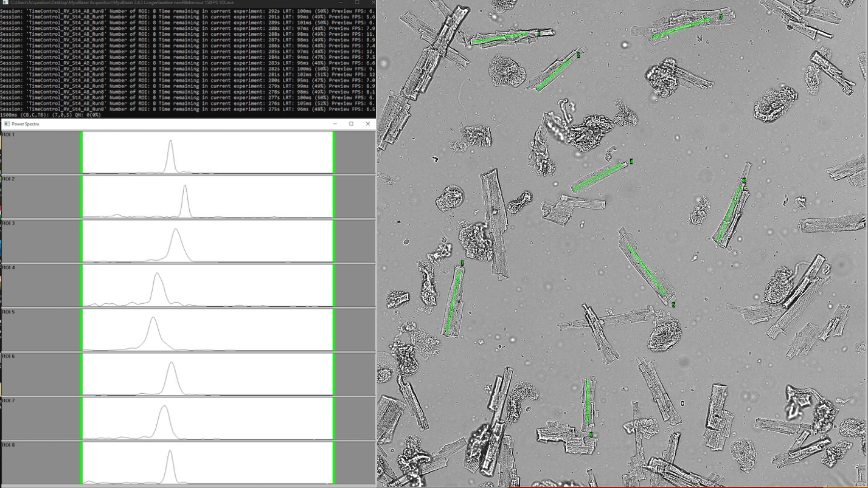Click the peak of the ROI 8 spectrum
This screenshot has height=488, width=868.
170,452
